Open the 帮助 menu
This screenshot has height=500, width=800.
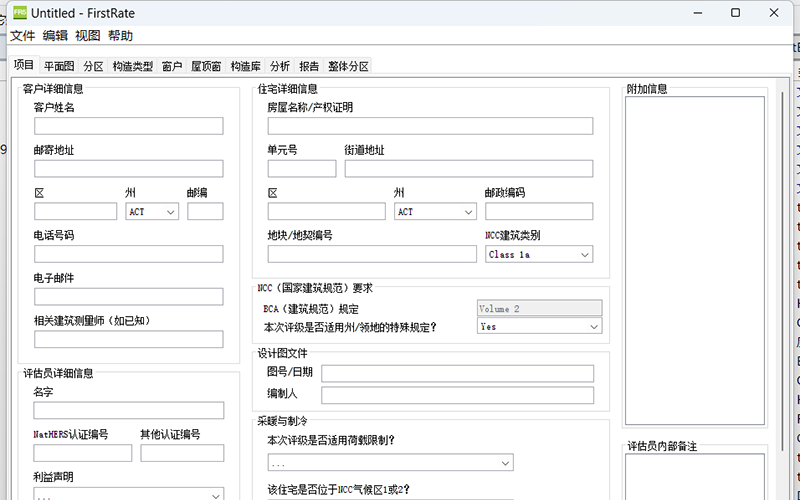pyautogui.click(x=120, y=36)
